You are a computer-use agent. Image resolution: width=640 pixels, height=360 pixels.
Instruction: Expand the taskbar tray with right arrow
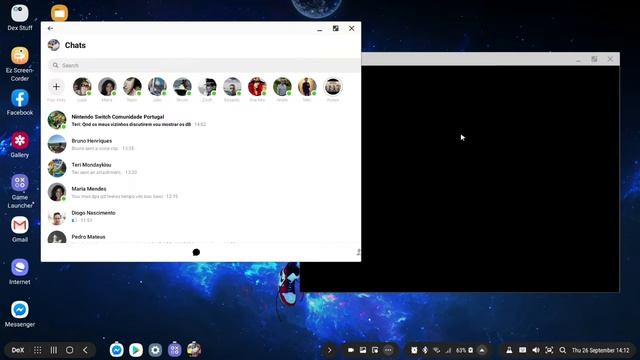[329, 350]
